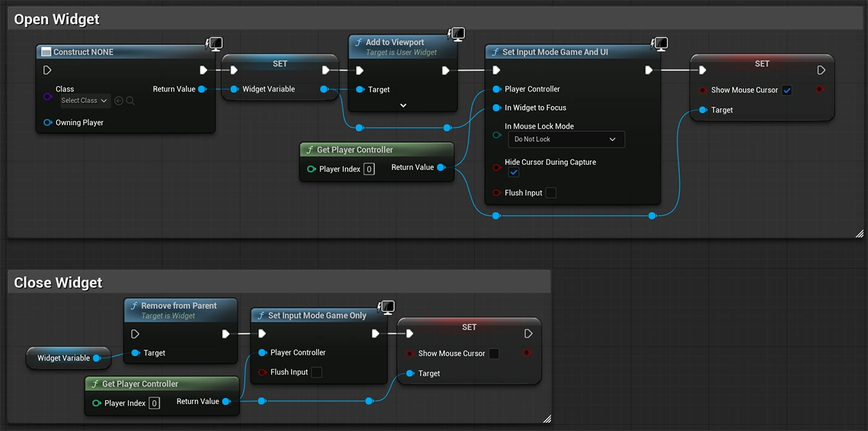Click the browse-to-asset arrow beside Select Class
868x431 pixels.
[x=119, y=100]
